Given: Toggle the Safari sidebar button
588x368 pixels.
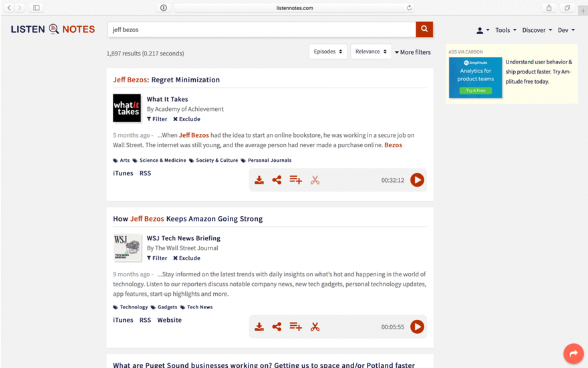Looking at the screenshot, I should pos(36,7).
